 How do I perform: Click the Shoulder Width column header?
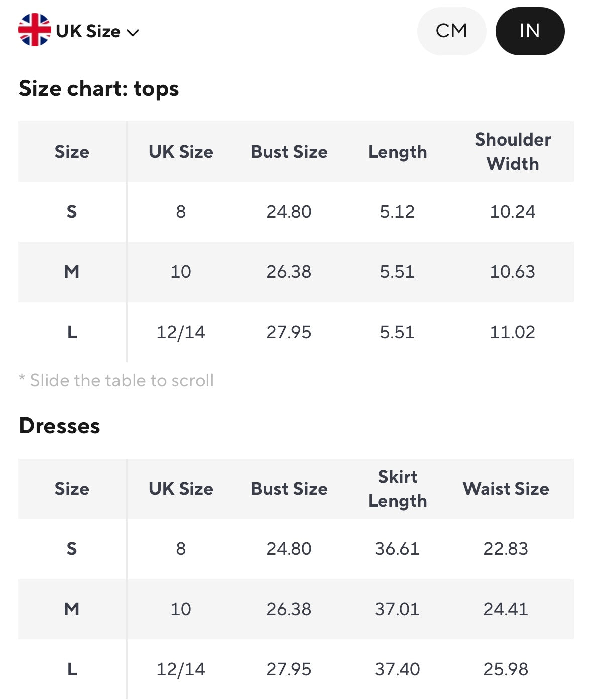click(513, 152)
